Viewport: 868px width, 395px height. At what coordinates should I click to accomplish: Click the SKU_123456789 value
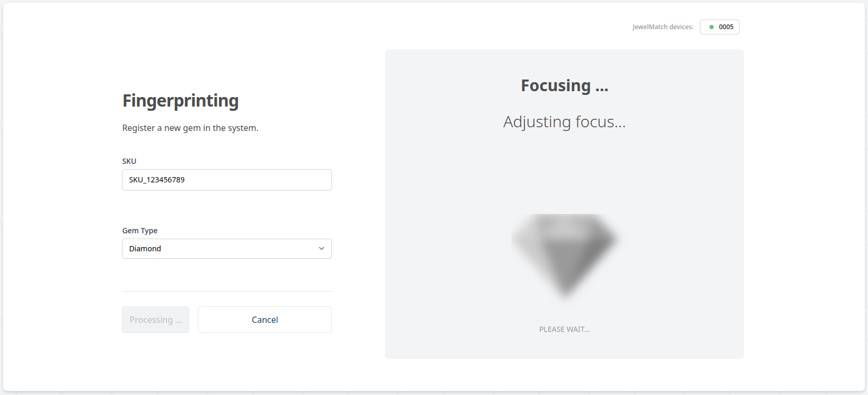[155, 180]
